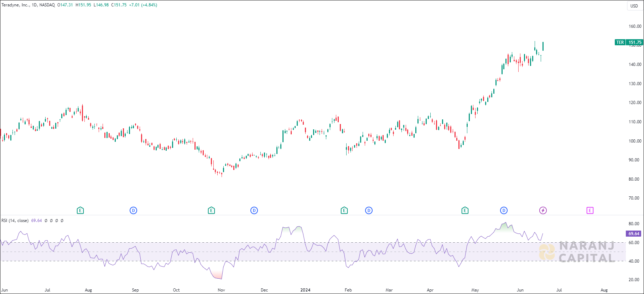Viewport: 644px width, 294px height.
Task: Click the RSI 20.00 scale label
Action: (x=634, y=280)
